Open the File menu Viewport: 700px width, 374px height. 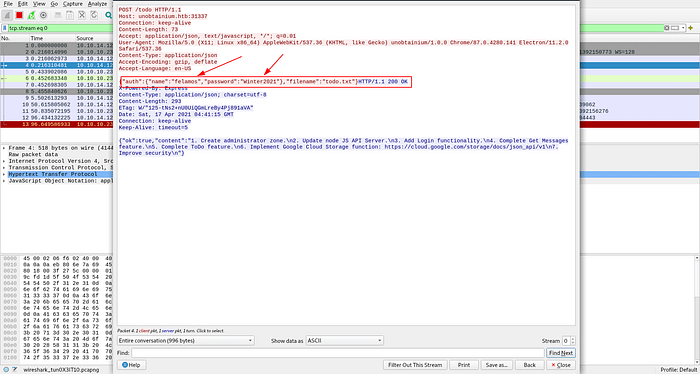[8, 4]
